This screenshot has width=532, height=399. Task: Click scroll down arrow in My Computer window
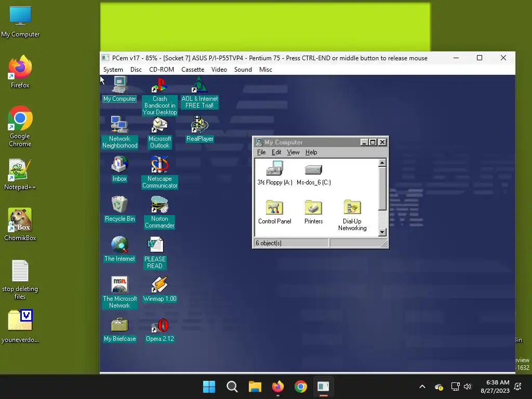382,232
